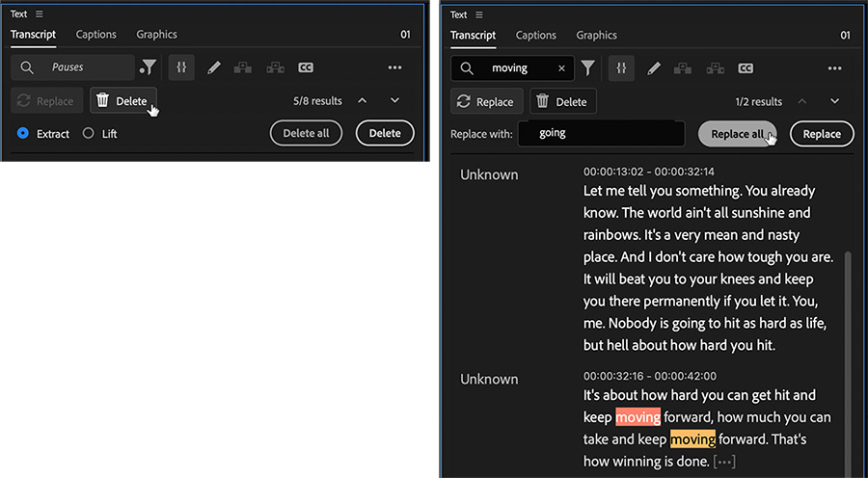Click dimmed Replace button in left panel

click(46, 100)
